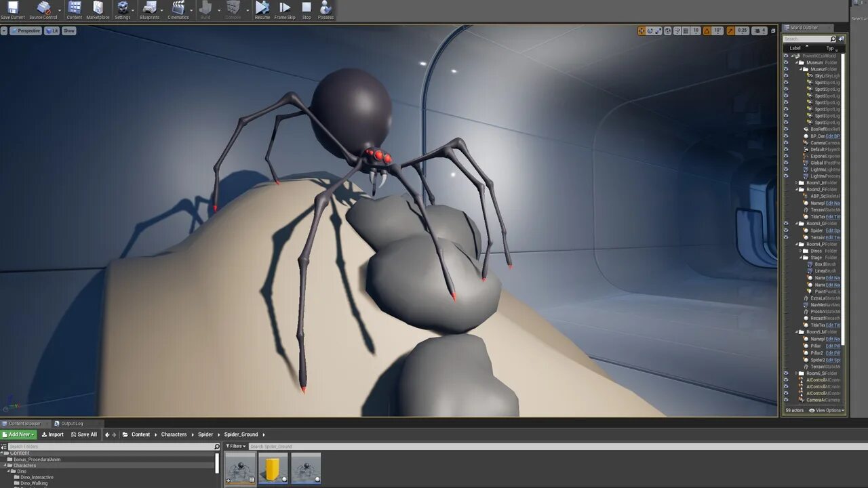Viewport: 868px width, 488px height.
Task: Toggle visibility of Global PostProcess actor
Action: [x=786, y=163]
